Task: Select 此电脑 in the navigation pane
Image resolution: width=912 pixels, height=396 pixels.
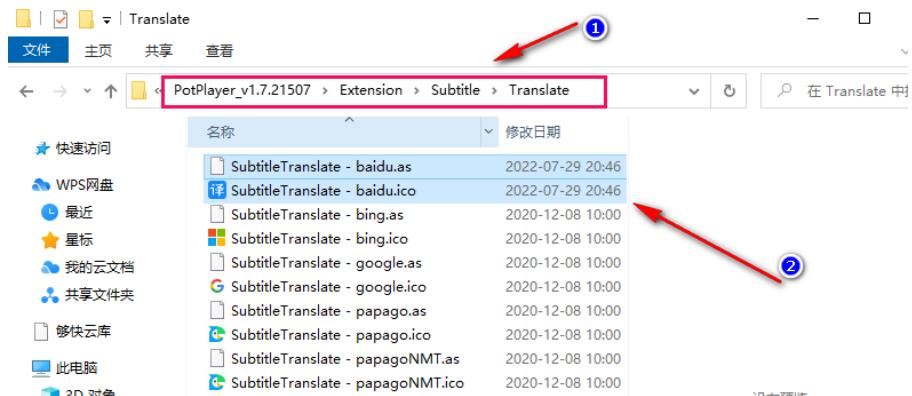Action: (76, 368)
